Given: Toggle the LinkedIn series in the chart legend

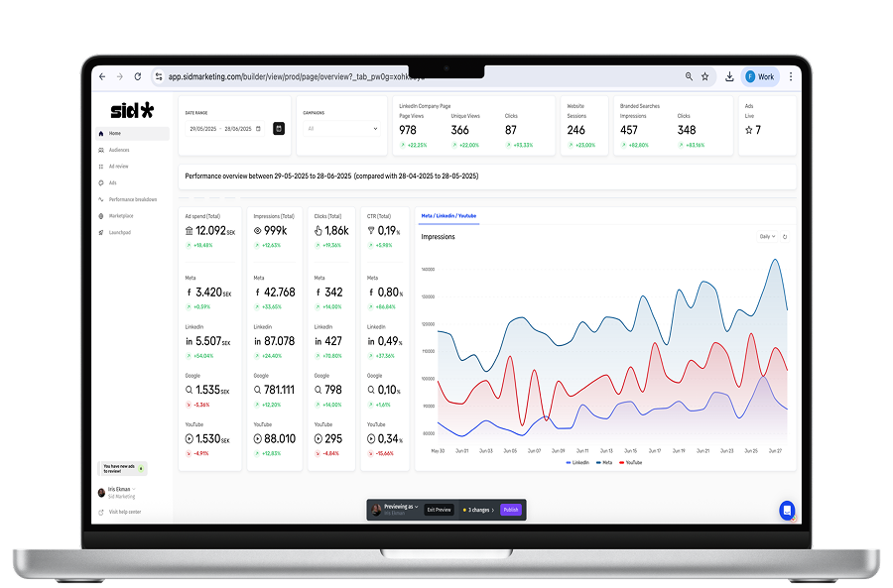Looking at the screenshot, I should click(x=576, y=461).
